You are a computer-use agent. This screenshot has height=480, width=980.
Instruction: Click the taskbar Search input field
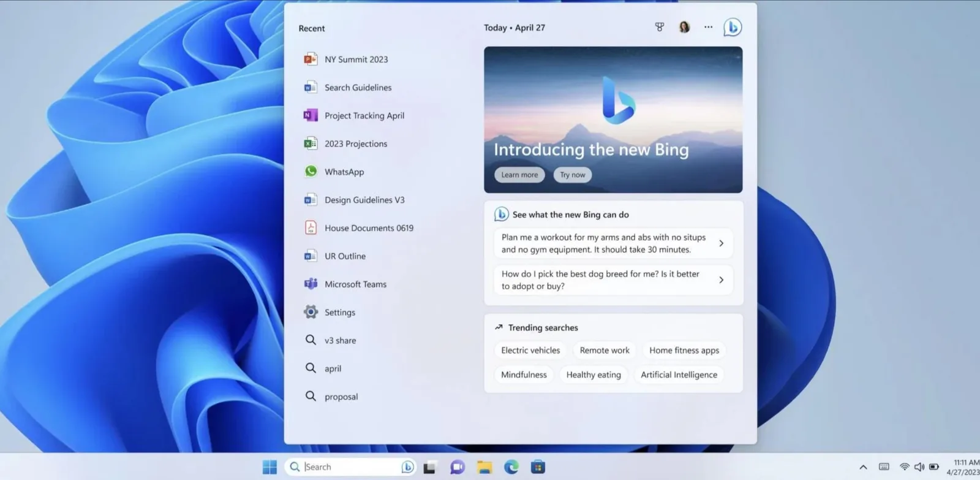350,467
